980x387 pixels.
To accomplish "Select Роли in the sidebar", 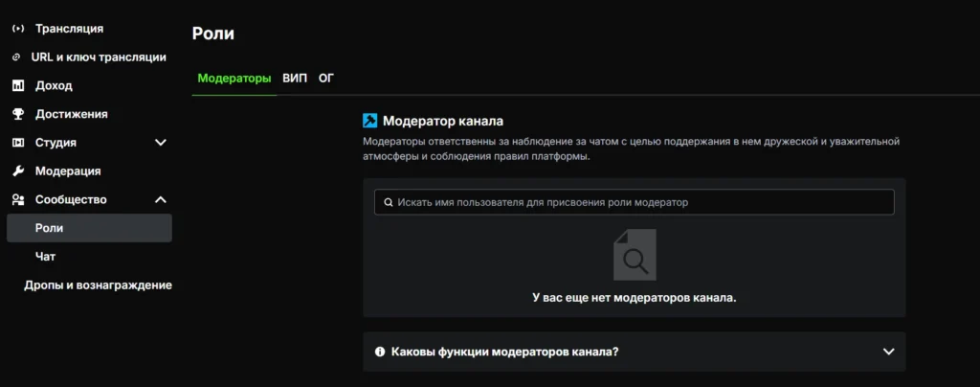I will (x=89, y=228).
